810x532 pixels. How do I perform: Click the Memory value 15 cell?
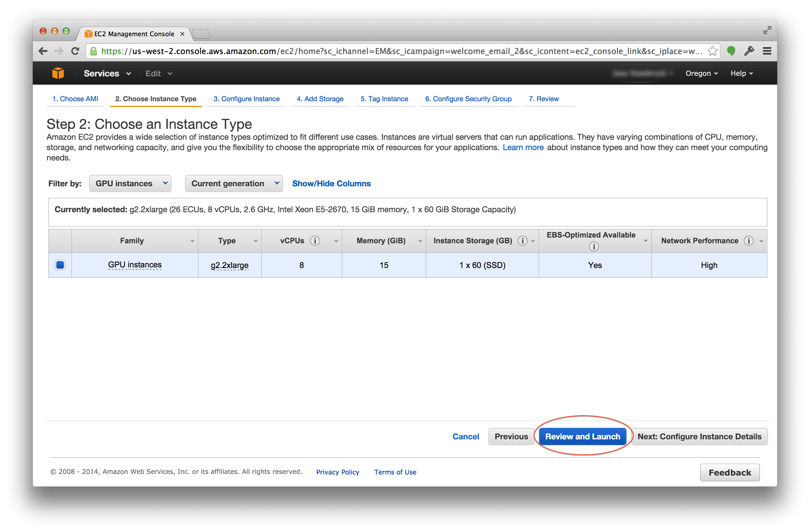[x=384, y=265]
